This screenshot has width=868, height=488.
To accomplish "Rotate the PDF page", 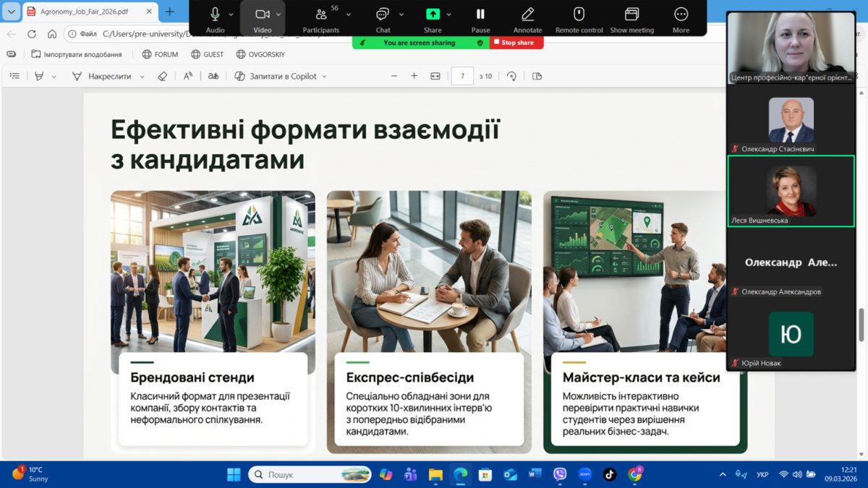I will pyautogui.click(x=511, y=76).
